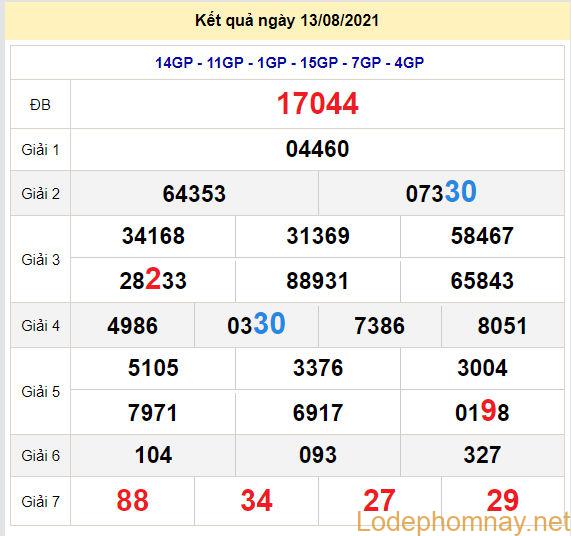Select the first prize number 04460
571x536 pixels.
[318, 149]
